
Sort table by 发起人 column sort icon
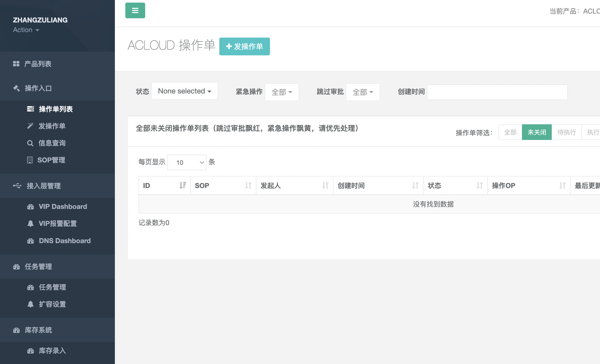[325, 185]
